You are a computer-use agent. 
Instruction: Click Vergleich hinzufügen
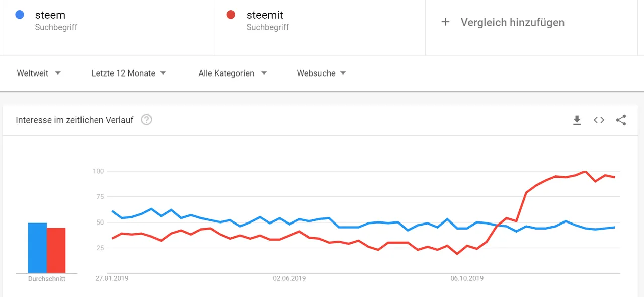pos(513,22)
